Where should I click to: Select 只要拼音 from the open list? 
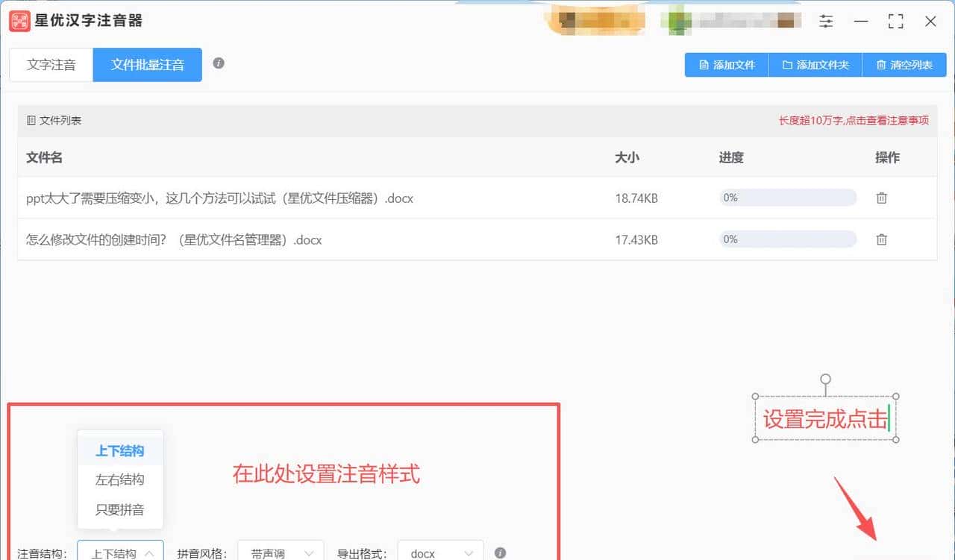pos(120,510)
